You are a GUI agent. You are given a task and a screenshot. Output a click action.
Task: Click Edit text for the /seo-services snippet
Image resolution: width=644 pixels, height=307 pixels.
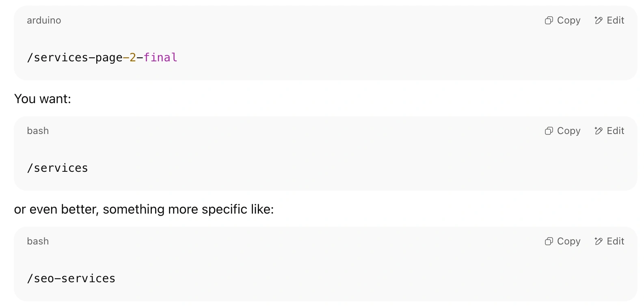coord(615,241)
